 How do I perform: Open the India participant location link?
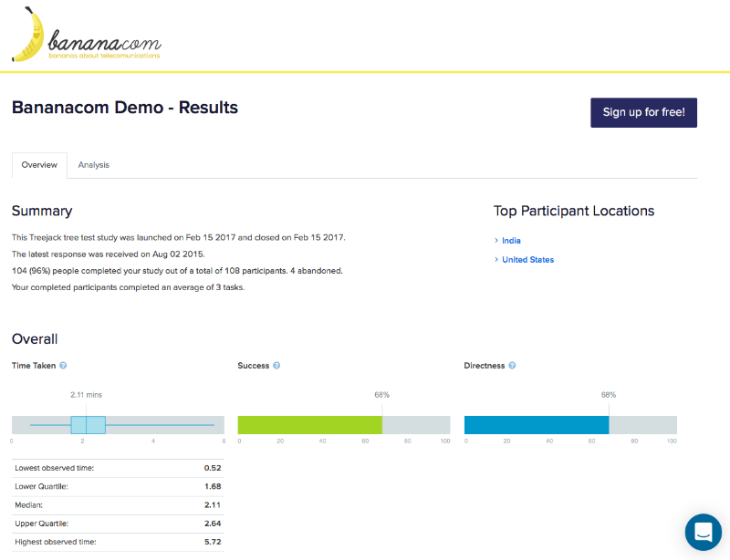(x=511, y=240)
